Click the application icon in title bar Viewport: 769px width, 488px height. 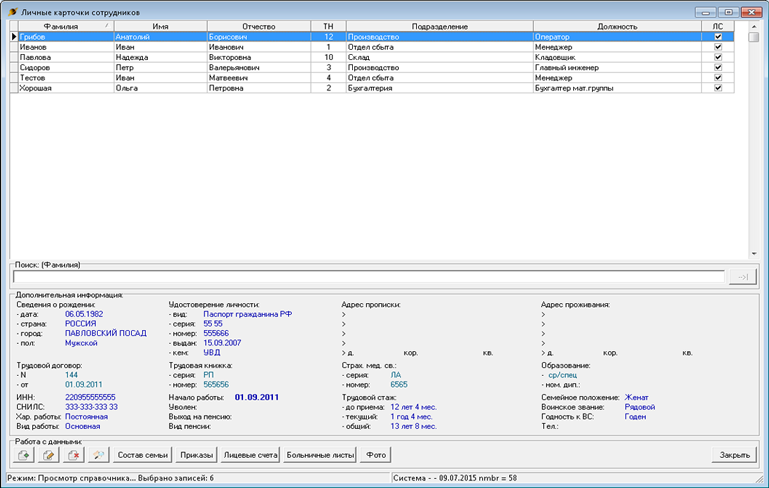pyautogui.click(x=13, y=12)
